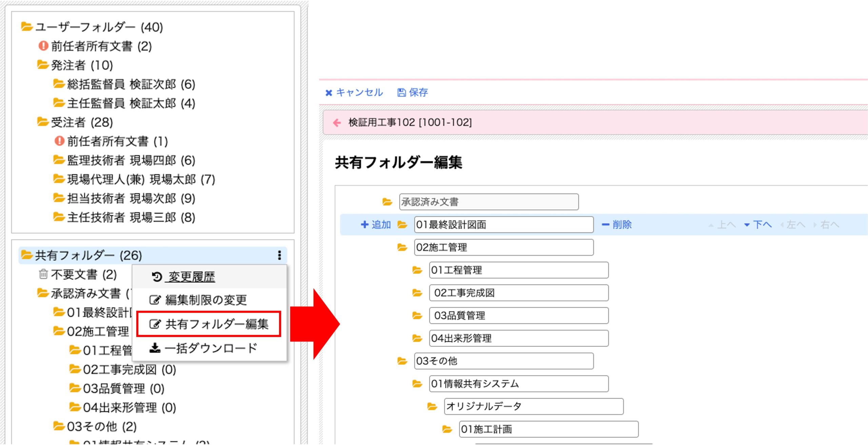Select 総括監督員 検証次郎 (6) tree row

pos(131,84)
